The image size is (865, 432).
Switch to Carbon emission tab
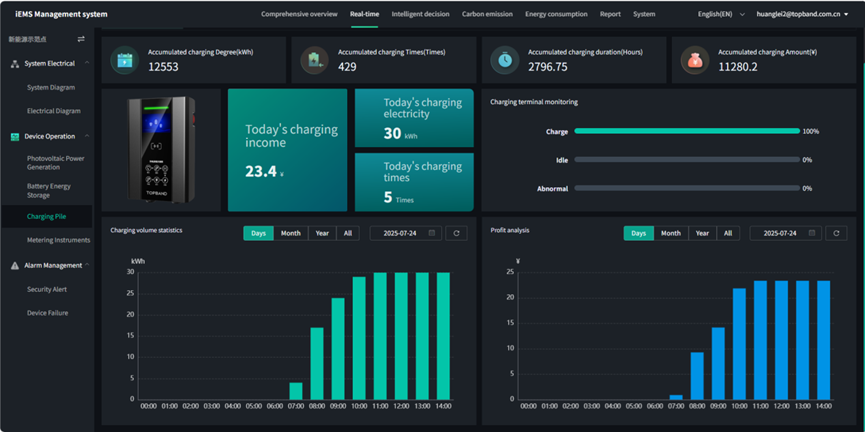pyautogui.click(x=487, y=14)
